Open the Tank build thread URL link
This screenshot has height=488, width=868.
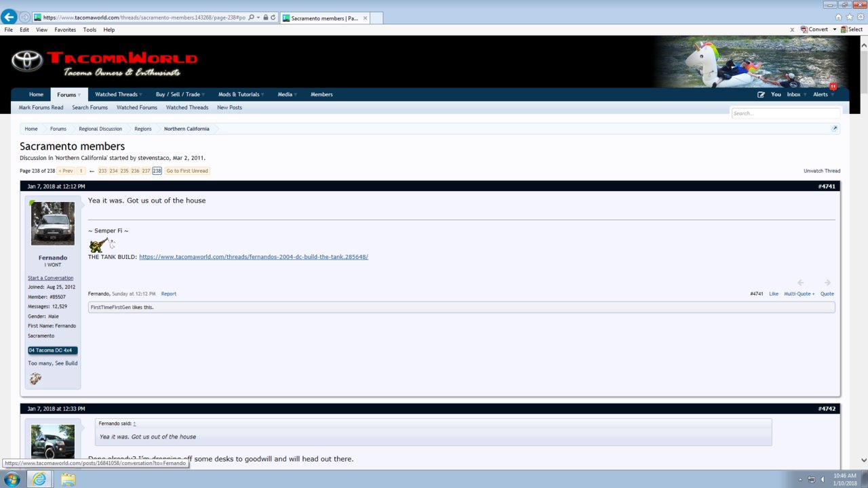coord(254,257)
